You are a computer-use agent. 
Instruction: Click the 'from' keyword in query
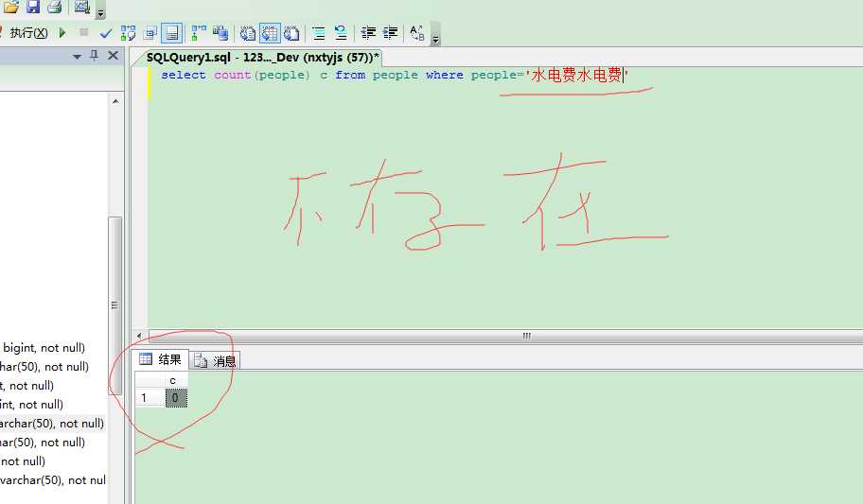pos(350,76)
